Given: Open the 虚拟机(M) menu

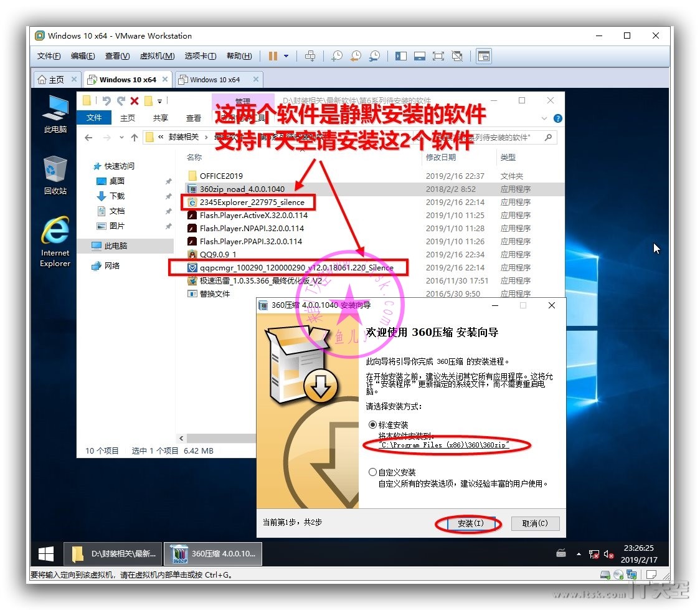Looking at the screenshot, I should [x=157, y=56].
